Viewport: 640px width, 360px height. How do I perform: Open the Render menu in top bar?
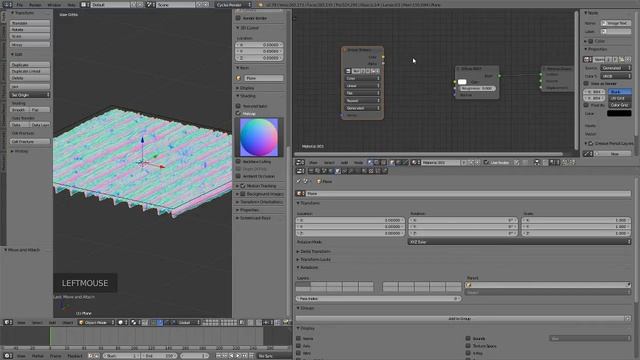click(x=35, y=4)
